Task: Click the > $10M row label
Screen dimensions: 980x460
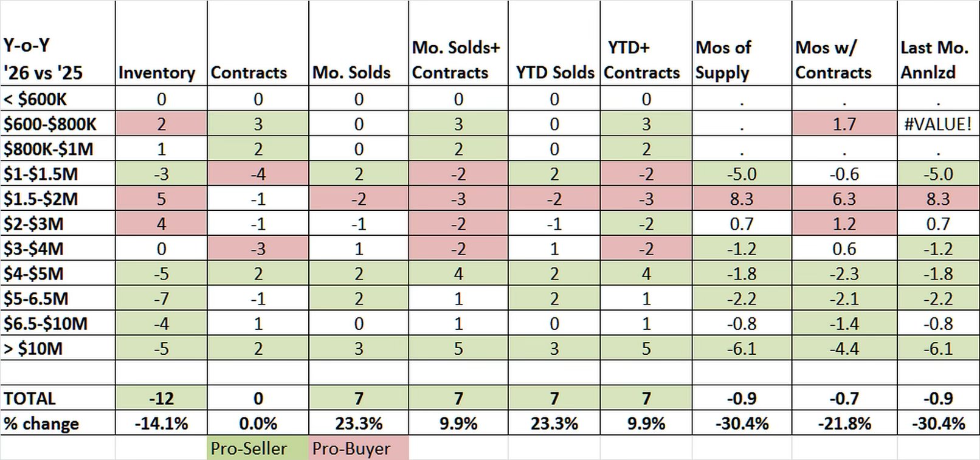Action: click(x=33, y=348)
